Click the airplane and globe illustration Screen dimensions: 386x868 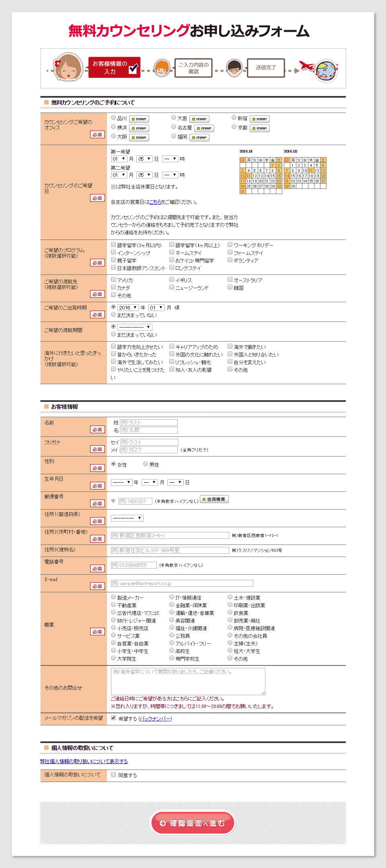coord(319,70)
